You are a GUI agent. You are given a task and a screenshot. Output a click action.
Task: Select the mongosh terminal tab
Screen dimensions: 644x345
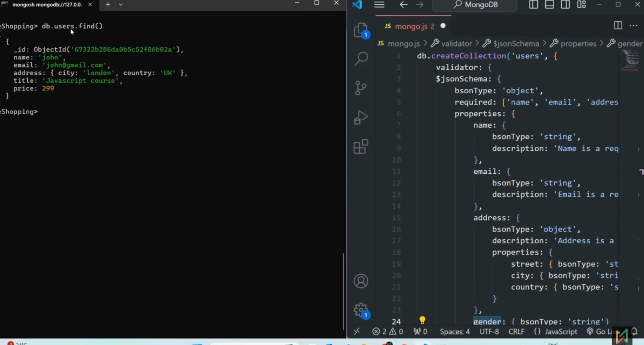(47, 4)
